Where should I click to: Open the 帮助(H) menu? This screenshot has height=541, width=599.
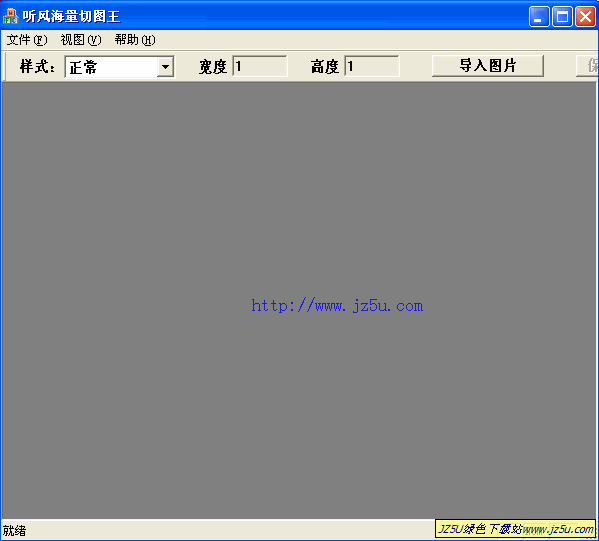(x=135, y=40)
